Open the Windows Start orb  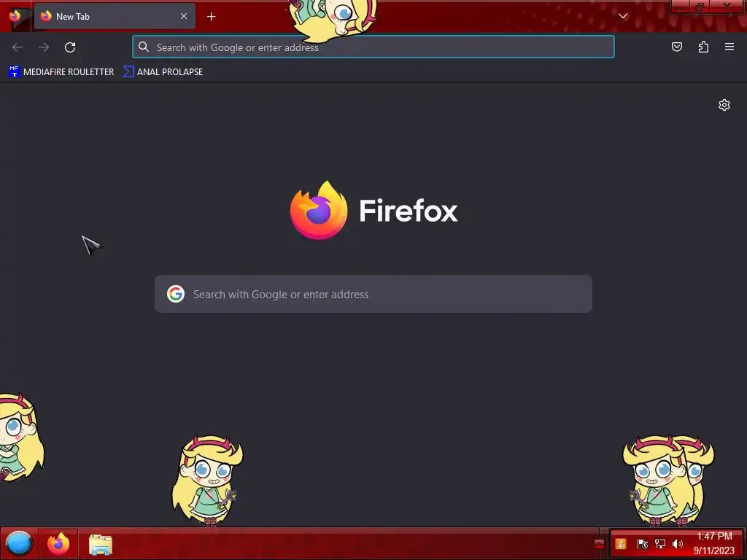pyautogui.click(x=19, y=543)
